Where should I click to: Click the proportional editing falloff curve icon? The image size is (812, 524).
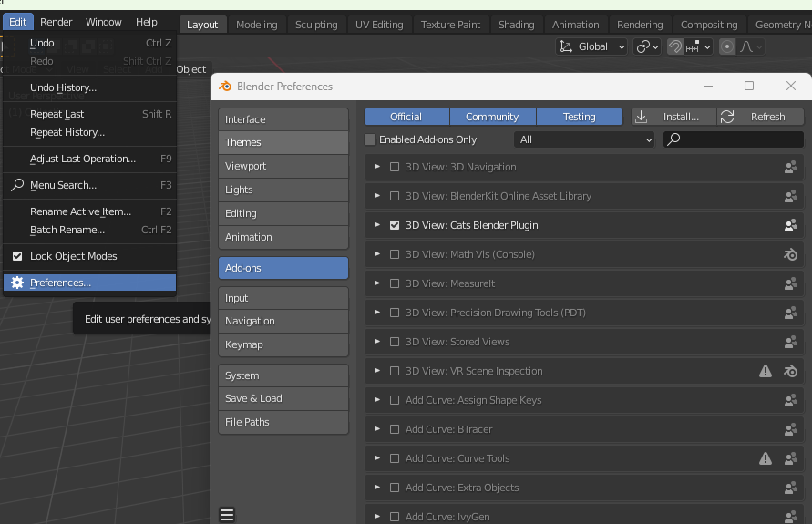pyautogui.click(x=746, y=46)
